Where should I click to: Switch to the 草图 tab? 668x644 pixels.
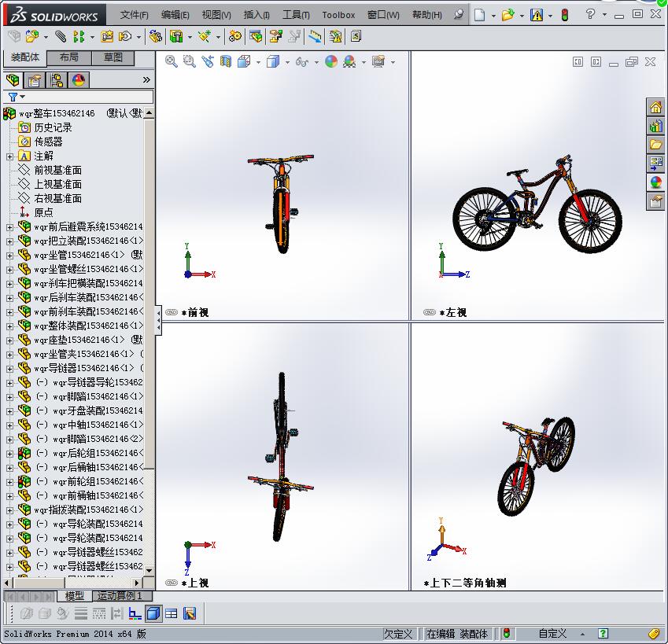pos(113,57)
